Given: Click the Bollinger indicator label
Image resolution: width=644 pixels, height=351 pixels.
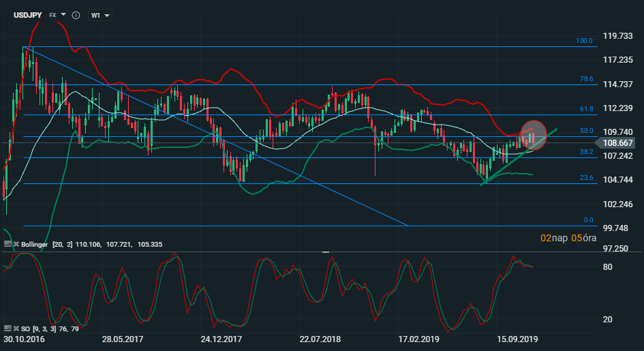Looking at the screenshot, I should click(36, 243).
